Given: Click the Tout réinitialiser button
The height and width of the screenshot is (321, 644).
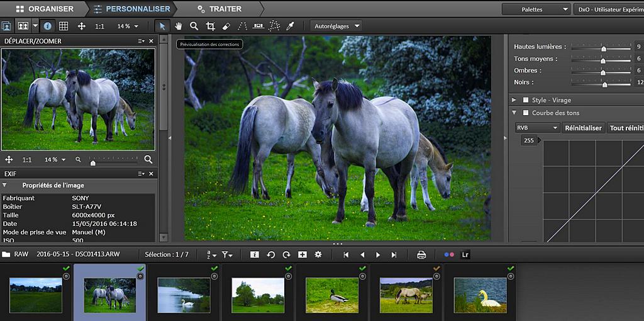Looking at the screenshot, I should tap(626, 128).
